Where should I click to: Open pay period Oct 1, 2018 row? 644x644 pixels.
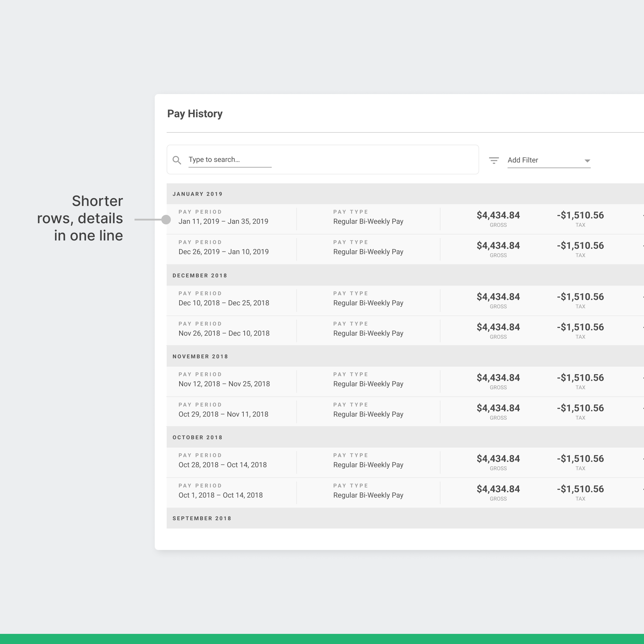pyautogui.click(x=220, y=495)
